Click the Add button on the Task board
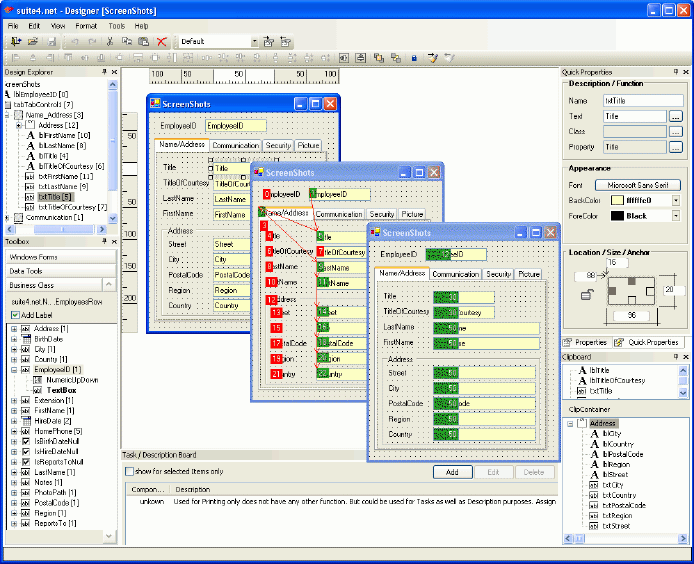 [452, 472]
